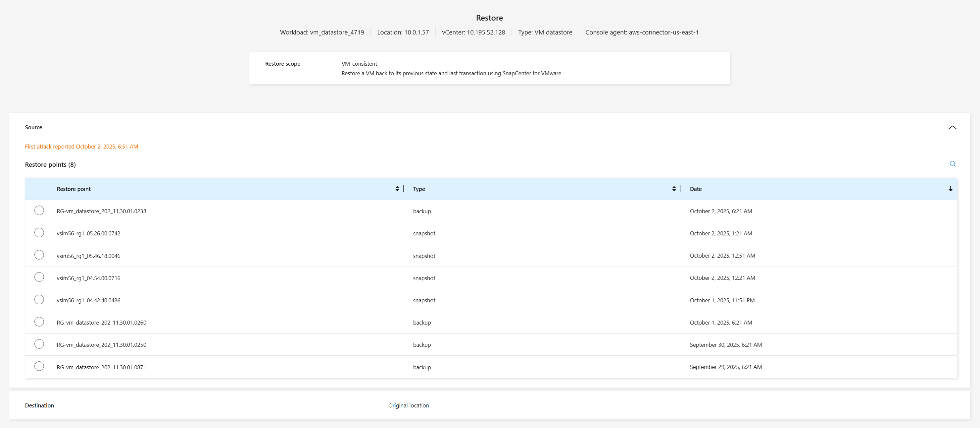Screen dimensions: 980x428
Task: Click the restore points search icon
Action: [x=952, y=164]
